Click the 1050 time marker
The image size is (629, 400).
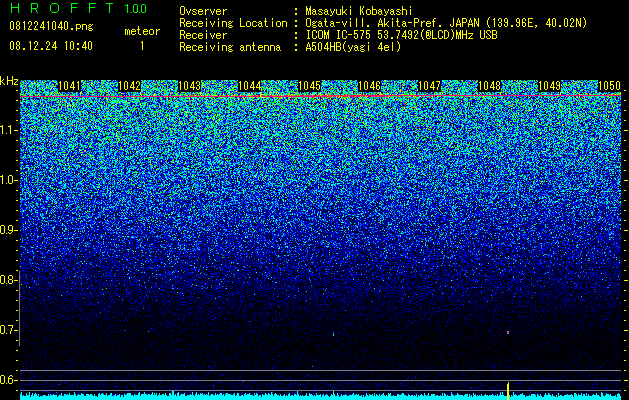(609, 86)
